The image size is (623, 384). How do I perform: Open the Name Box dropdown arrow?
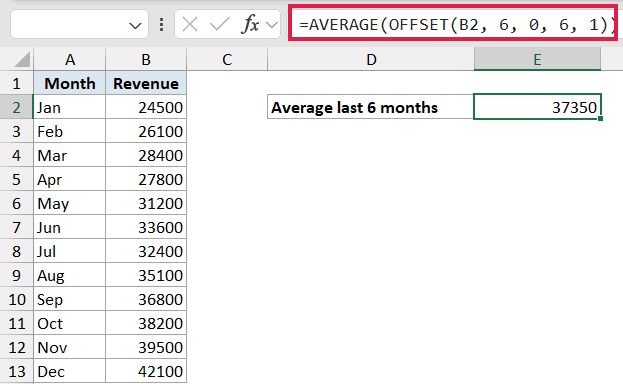135,26
